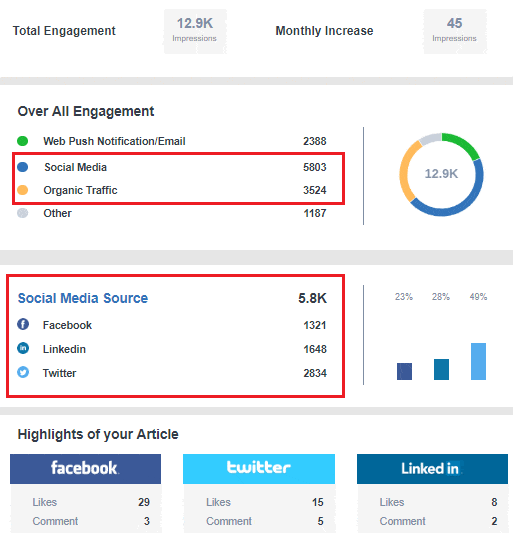Click the Organic Traffic row label
513x533 pixels.
[80, 190]
